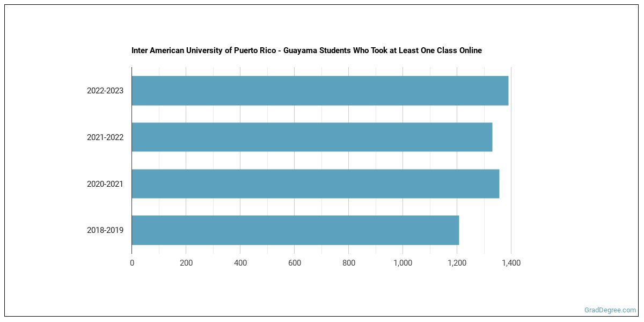644x322 pixels.
Task: Click the 2021-2022 bar
Action: click(x=312, y=137)
